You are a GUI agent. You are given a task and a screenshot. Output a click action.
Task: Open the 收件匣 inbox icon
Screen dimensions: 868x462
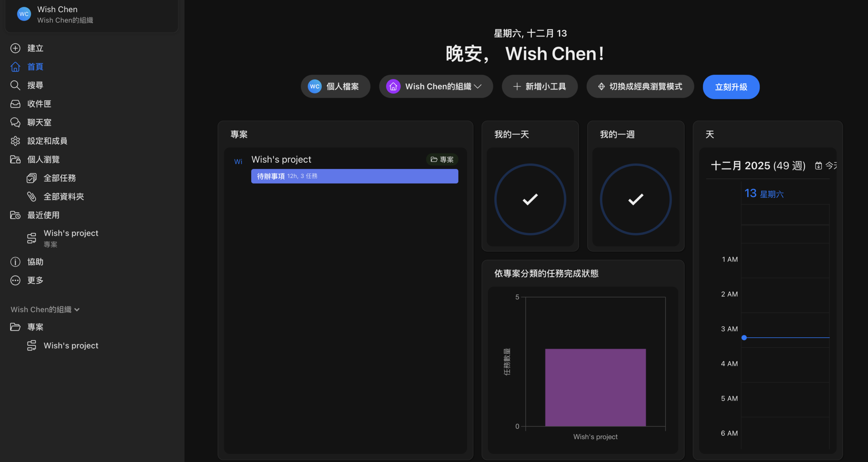click(15, 104)
